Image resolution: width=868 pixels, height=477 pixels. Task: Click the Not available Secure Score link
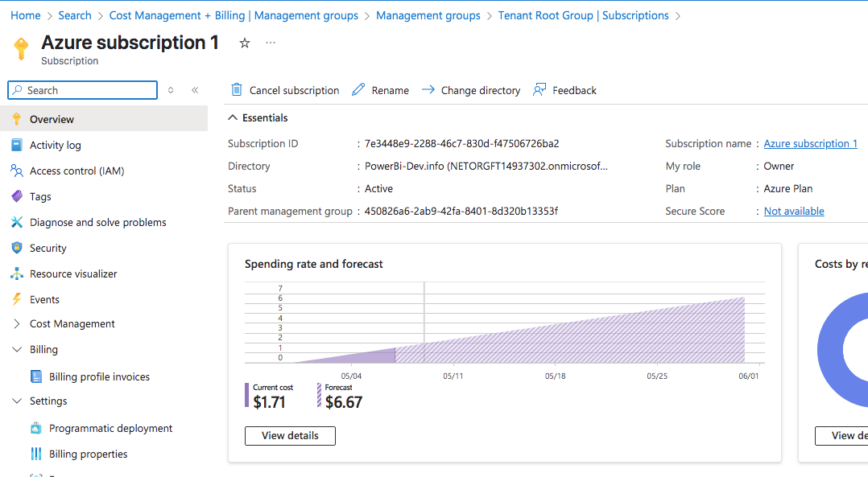[x=794, y=211]
